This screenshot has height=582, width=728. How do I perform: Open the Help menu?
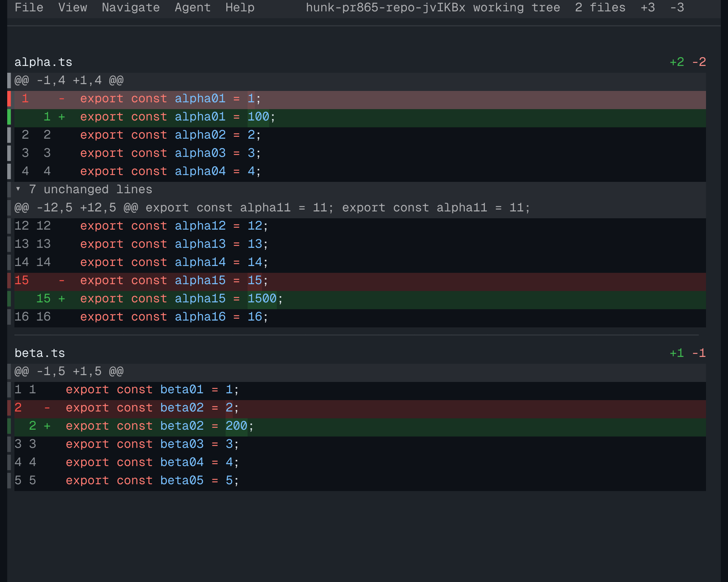240,8
